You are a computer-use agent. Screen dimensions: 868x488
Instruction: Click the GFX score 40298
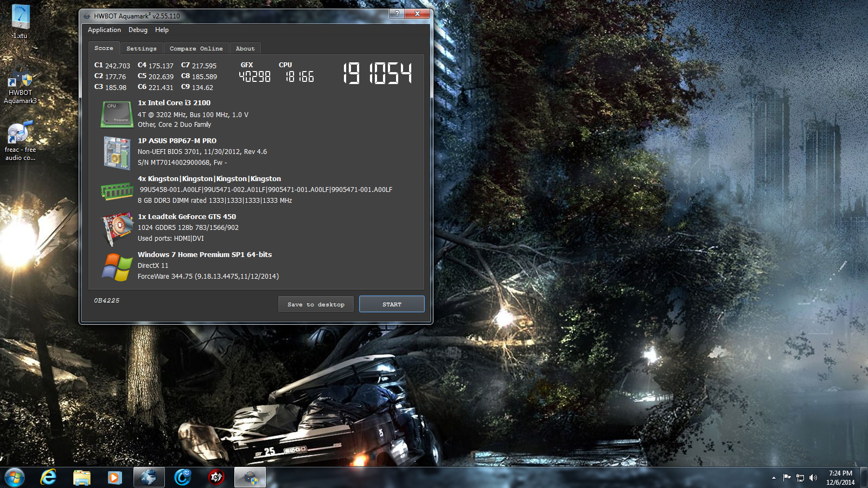coord(255,77)
